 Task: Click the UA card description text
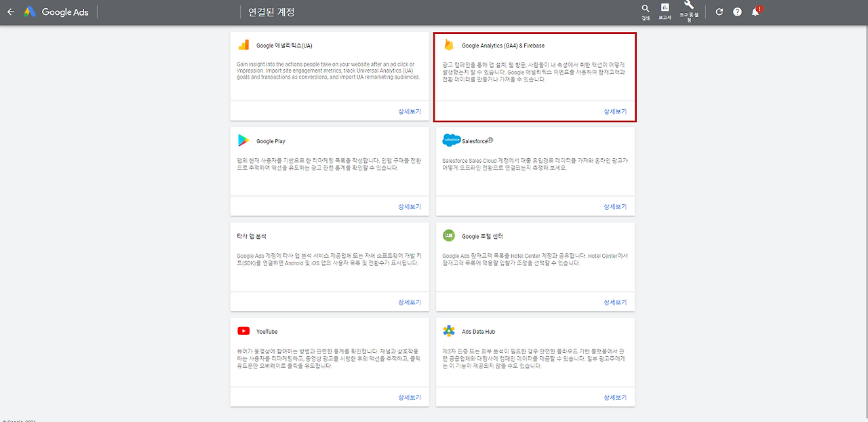(329, 70)
